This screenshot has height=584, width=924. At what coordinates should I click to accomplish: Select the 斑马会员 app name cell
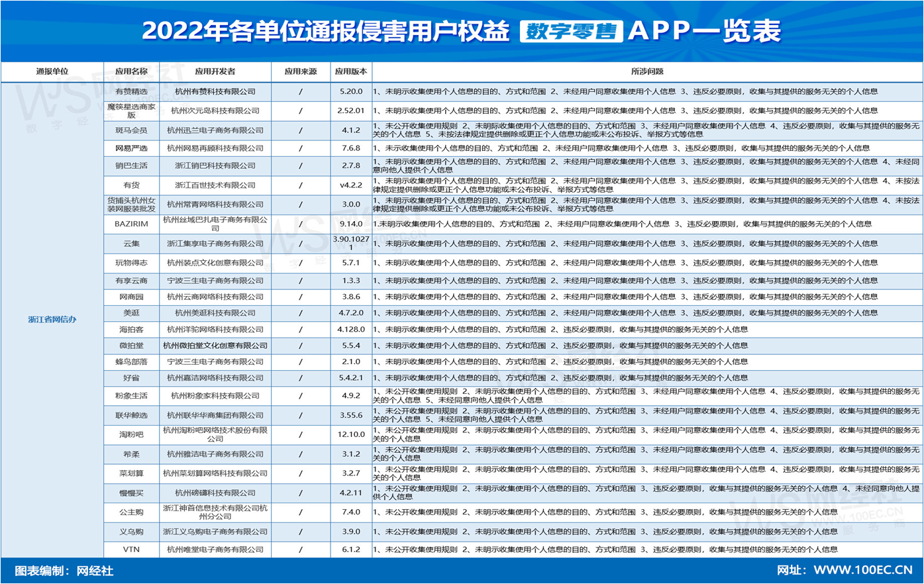coord(131,130)
